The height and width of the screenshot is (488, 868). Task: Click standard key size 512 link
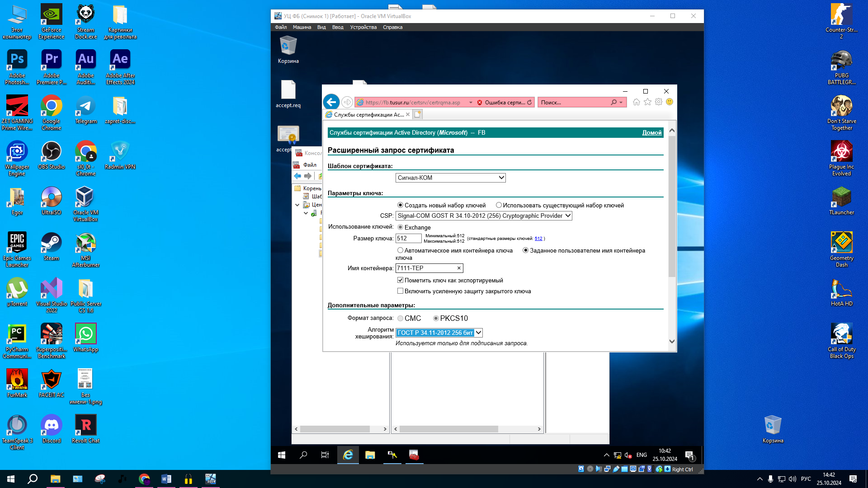[x=538, y=239]
